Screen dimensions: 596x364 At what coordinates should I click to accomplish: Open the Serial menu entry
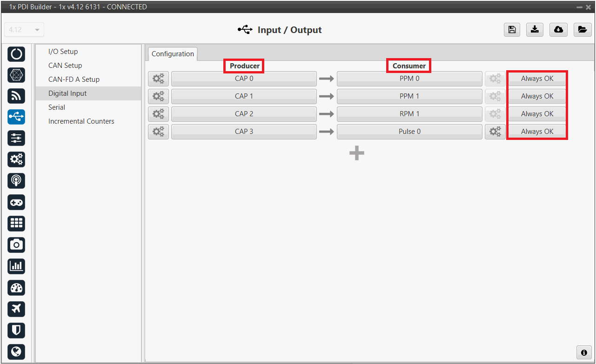point(57,107)
